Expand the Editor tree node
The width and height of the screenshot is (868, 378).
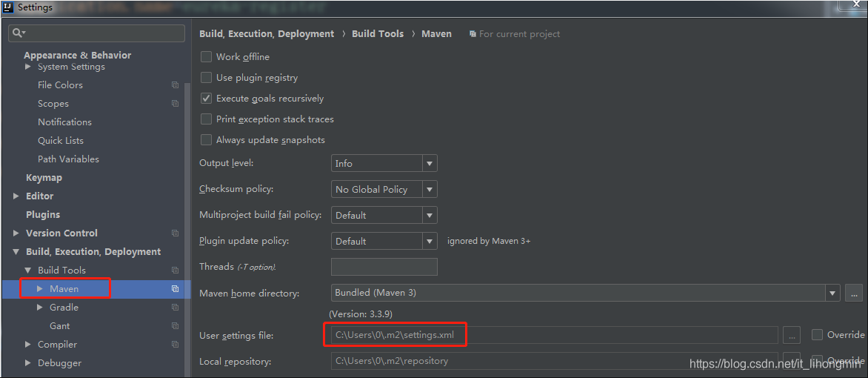[16, 196]
